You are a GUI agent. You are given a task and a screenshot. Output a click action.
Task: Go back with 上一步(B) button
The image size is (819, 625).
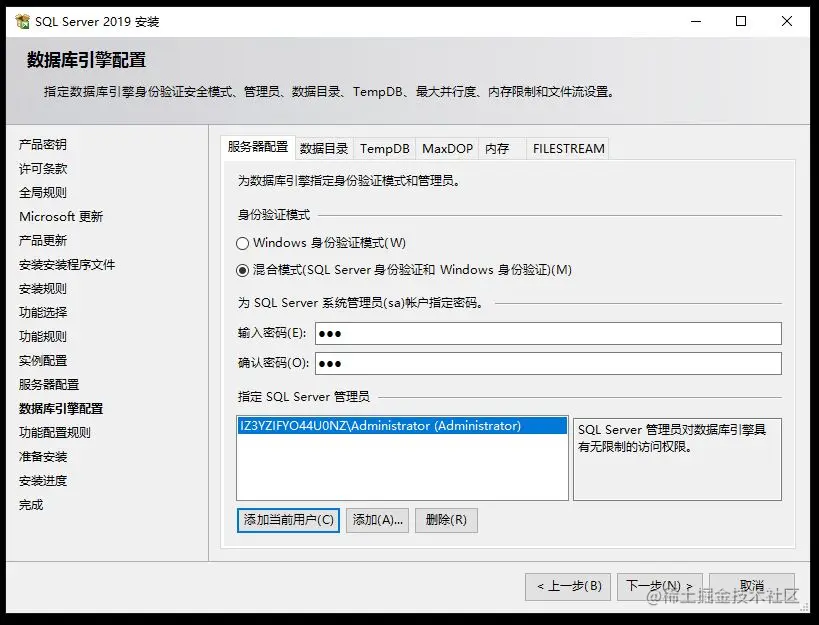tap(568, 586)
